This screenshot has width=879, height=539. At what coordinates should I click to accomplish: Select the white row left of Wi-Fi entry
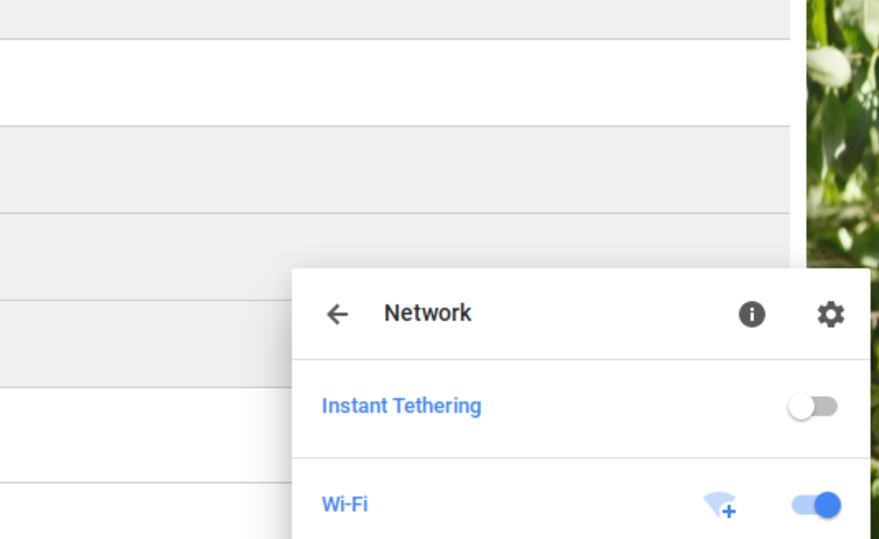[146, 511]
